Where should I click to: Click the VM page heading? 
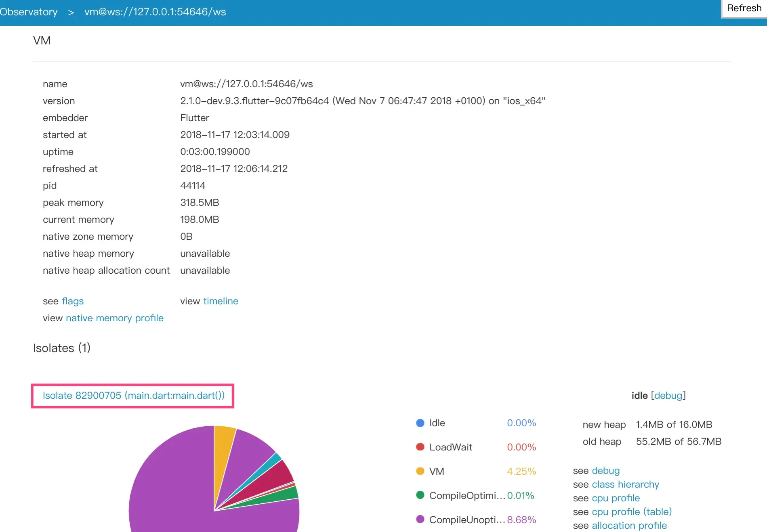point(42,40)
